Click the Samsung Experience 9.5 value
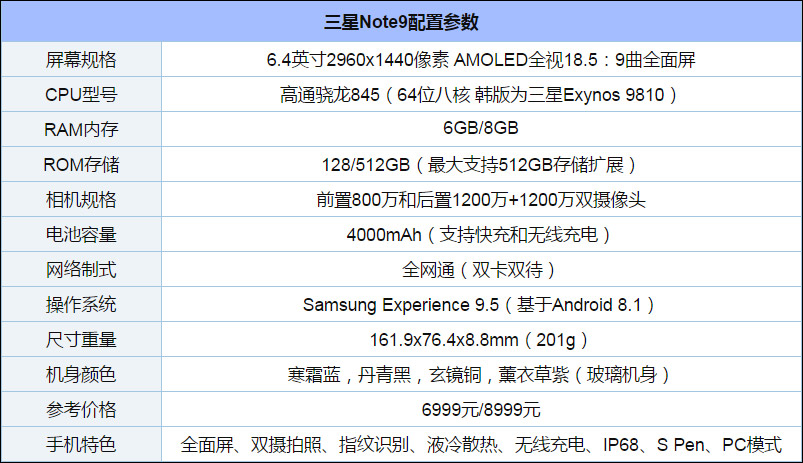 481,305
